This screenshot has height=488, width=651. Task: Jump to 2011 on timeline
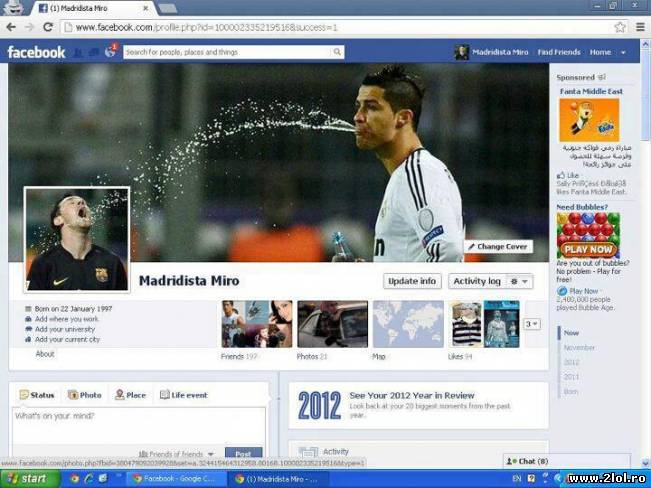coord(571,377)
